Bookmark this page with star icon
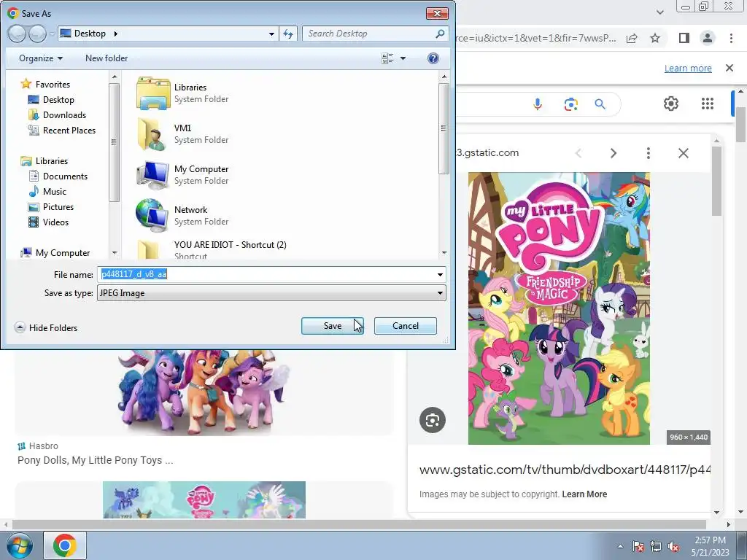This screenshot has height=560, width=747. point(655,38)
